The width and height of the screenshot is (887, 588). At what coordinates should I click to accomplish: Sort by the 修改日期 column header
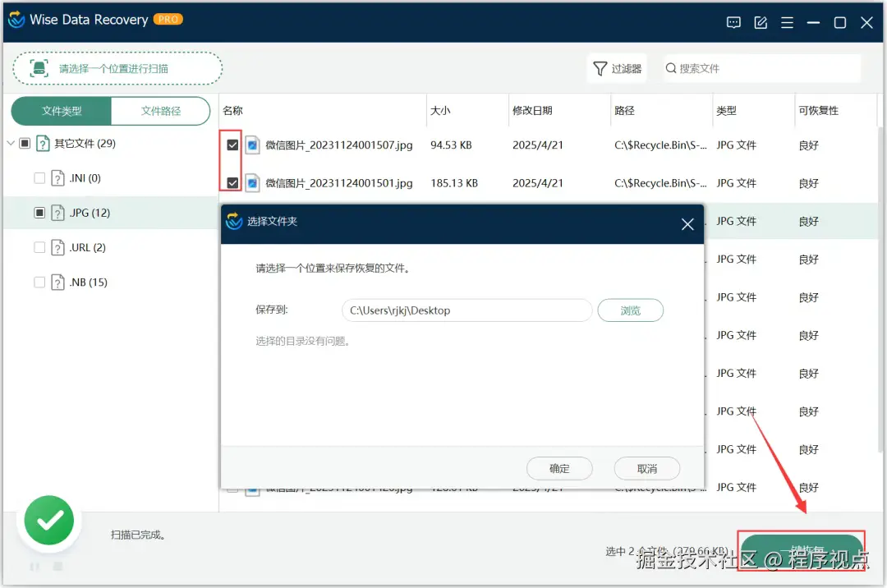click(531, 110)
